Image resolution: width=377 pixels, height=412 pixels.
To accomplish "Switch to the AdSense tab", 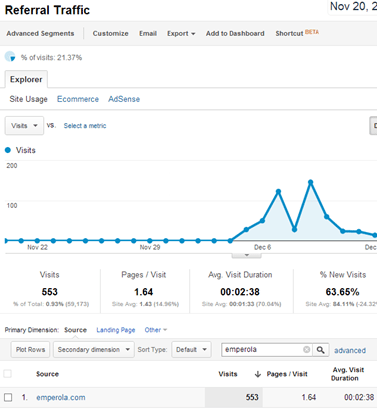I will pos(124,99).
